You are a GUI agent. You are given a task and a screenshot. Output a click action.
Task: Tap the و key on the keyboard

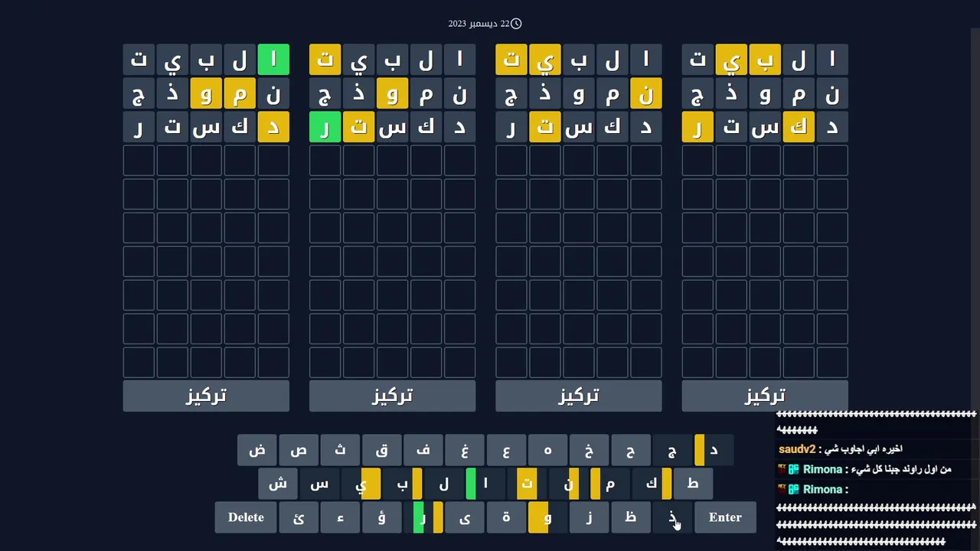tap(547, 517)
